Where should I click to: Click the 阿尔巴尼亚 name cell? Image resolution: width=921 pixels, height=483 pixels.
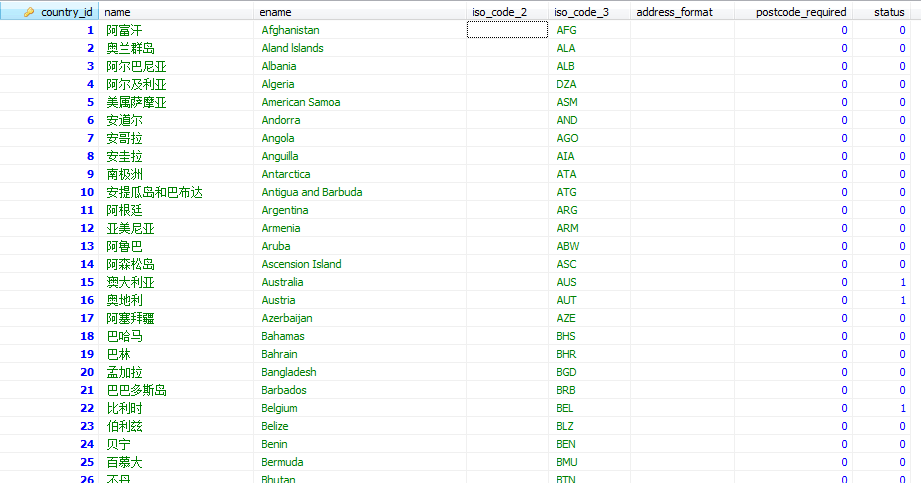(x=136, y=66)
